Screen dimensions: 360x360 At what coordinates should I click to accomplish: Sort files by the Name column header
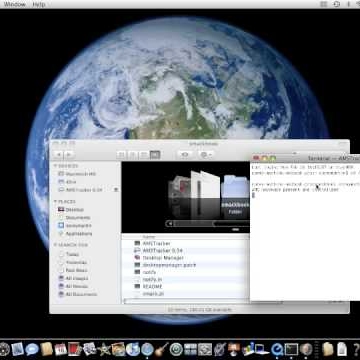coord(185,236)
